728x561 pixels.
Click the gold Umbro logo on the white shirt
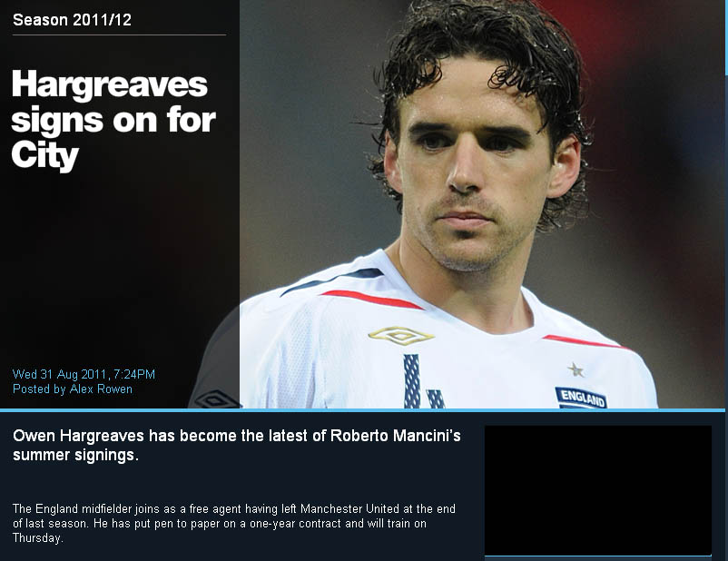click(401, 336)
